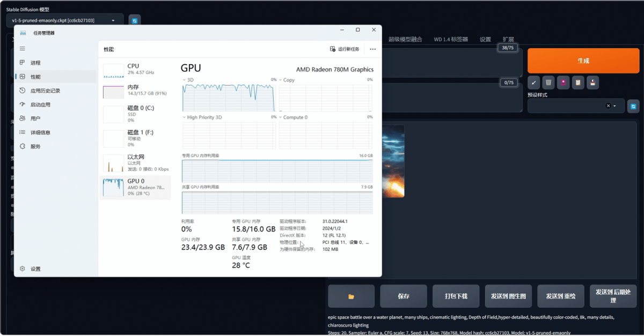Viewport: 644px width, 336px height.
Task: Click the generated space battle thumbnail
Action: [x=394, y=161]
